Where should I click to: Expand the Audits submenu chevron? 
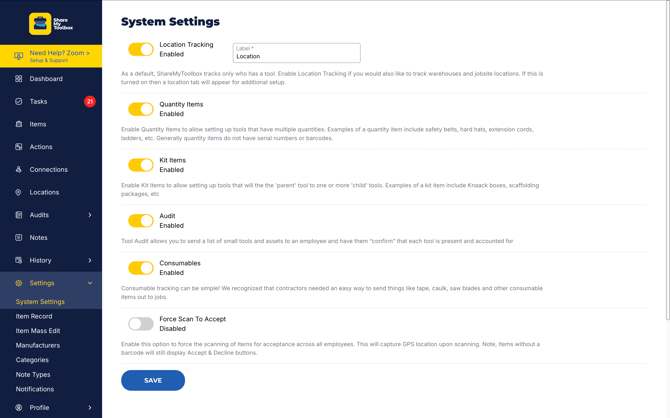tap(90, 215)
